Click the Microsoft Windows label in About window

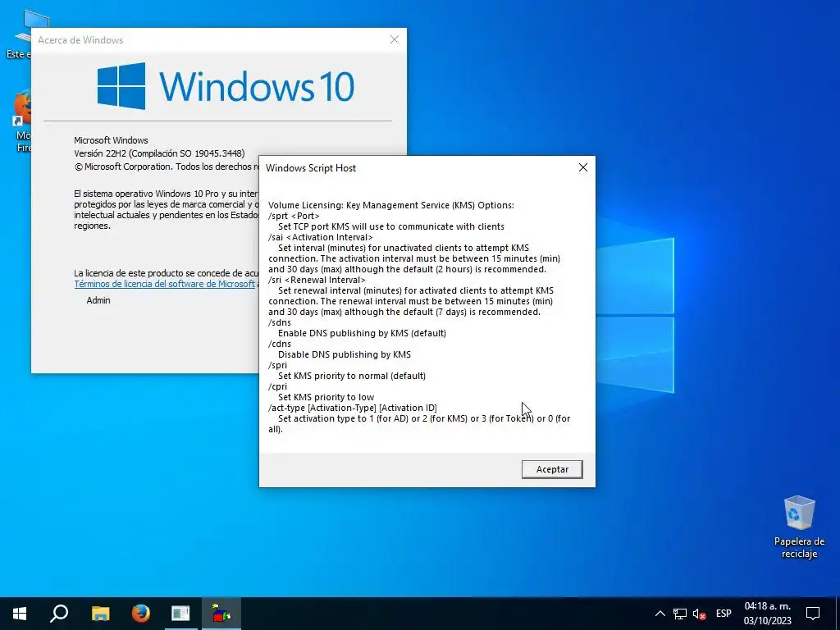coord(111,140)
